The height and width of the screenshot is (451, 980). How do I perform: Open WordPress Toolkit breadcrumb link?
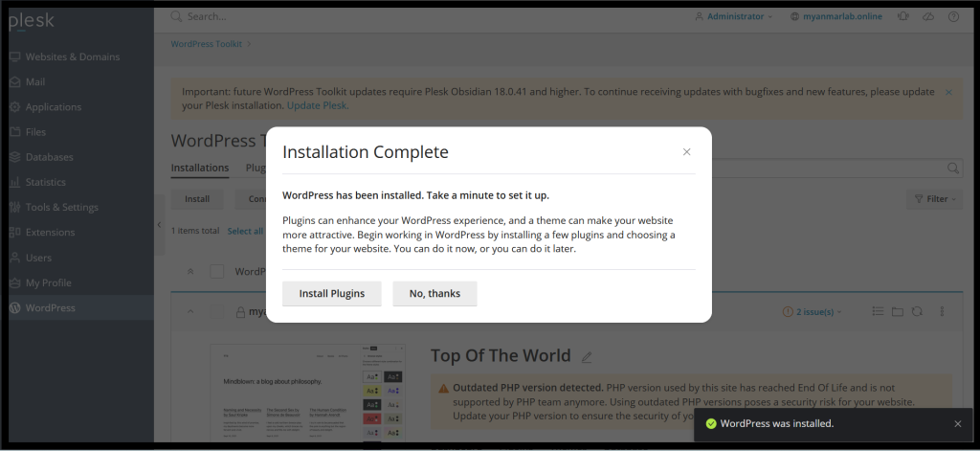tap(207, 44)
